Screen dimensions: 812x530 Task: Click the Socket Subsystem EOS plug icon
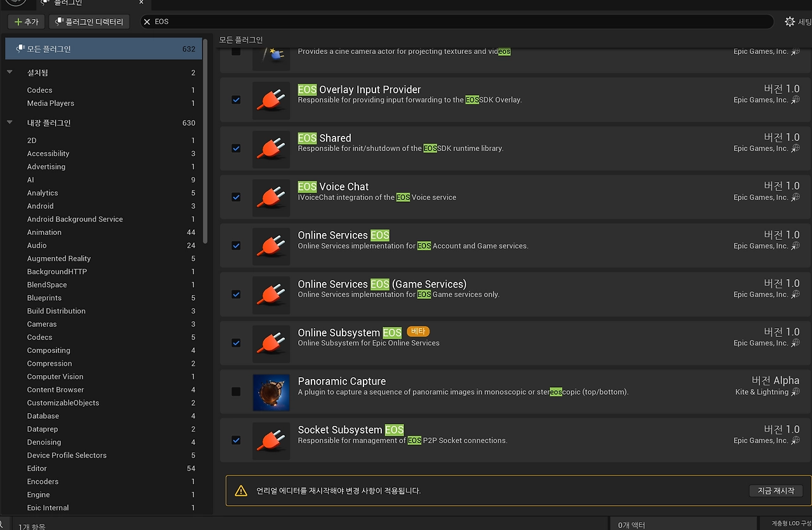tap(271, 441)
